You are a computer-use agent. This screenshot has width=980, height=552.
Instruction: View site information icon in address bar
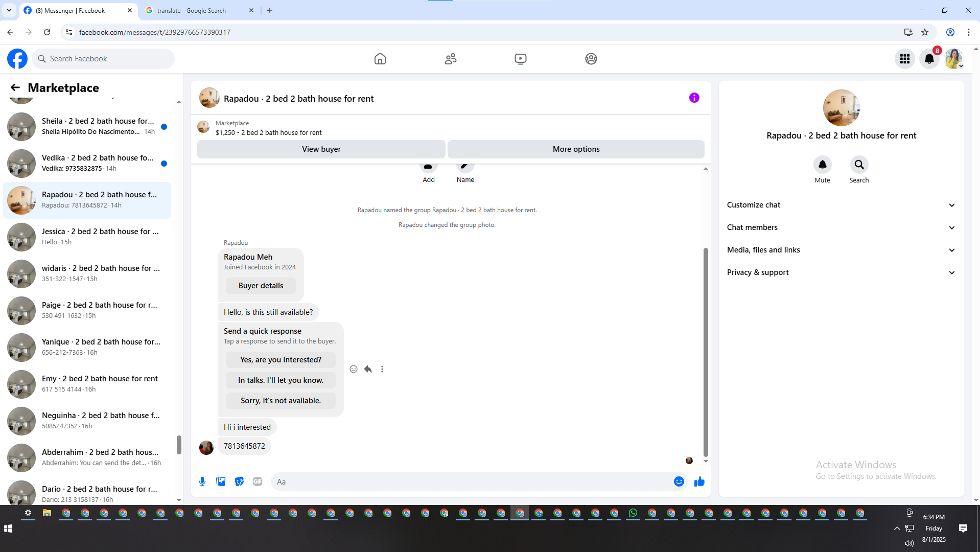tap(69, 32)
